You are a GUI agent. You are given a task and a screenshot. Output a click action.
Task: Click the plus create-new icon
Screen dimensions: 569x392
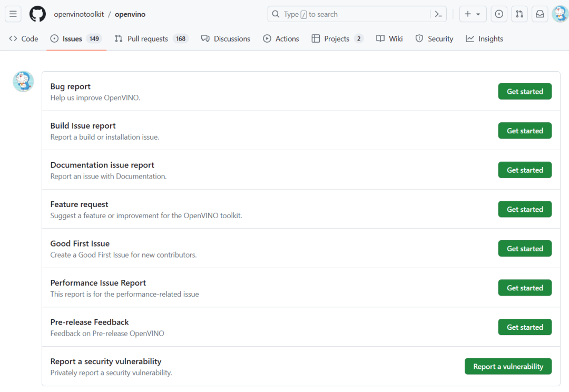click(x=468, y=14)
